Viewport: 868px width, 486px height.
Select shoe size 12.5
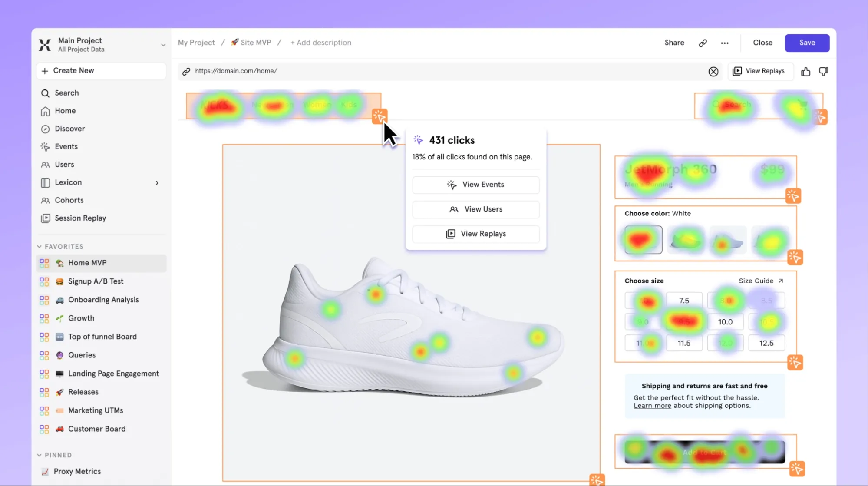coord(766,343)
